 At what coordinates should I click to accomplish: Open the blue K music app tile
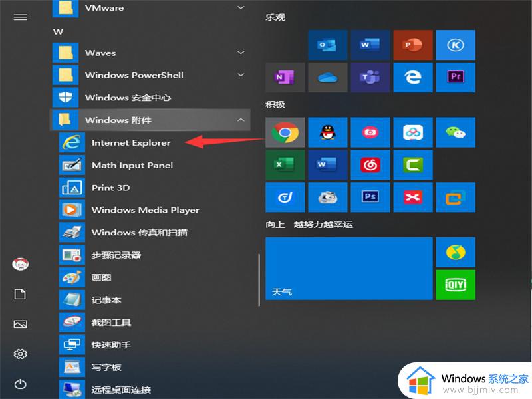pos(456,45)
